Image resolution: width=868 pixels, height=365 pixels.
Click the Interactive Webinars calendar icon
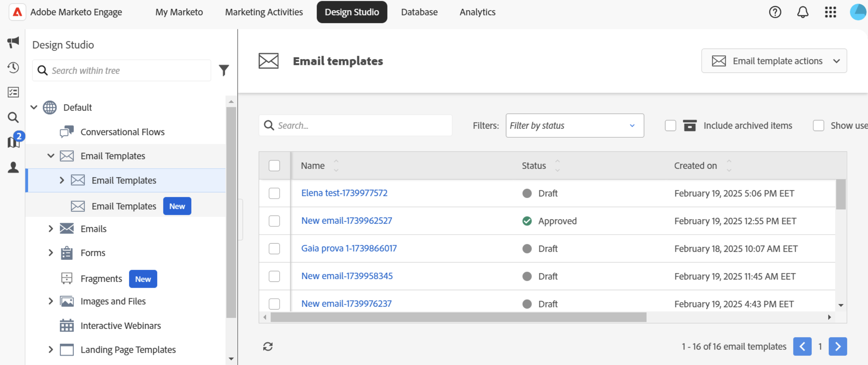pyautogui.click(x=67, y=326)
